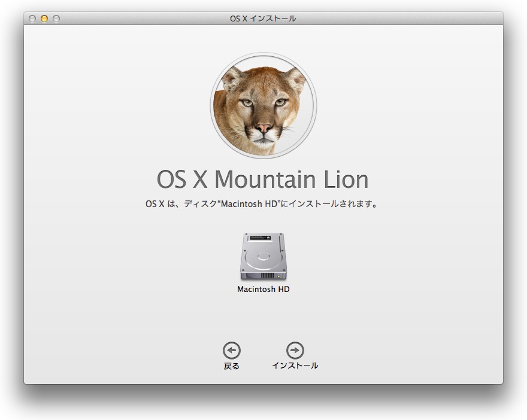The width and height of the screenshot is (527, 420).
Task: Click the vent grille on the drive front
Action: (266, 276)
